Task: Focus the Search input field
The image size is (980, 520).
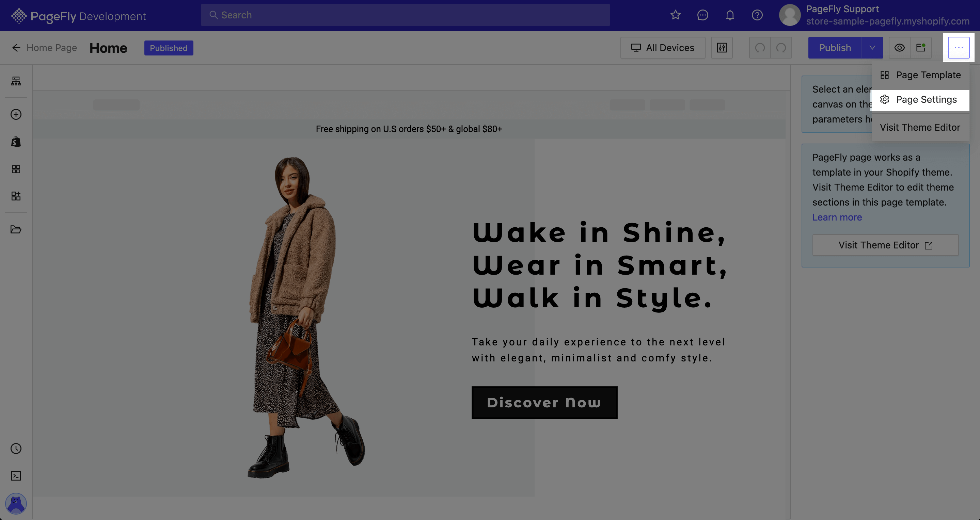Action: [x=405, y=15]
